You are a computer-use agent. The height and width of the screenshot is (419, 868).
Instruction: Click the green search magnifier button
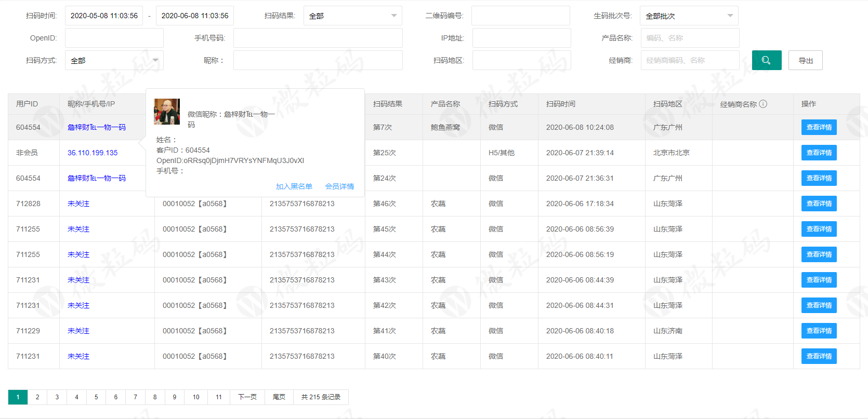766,60
